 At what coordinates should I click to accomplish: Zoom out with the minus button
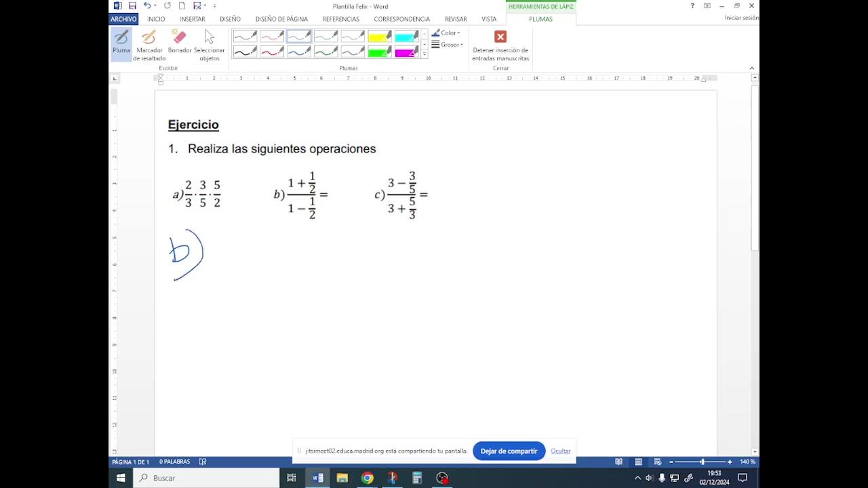click(x=671, y=462)
